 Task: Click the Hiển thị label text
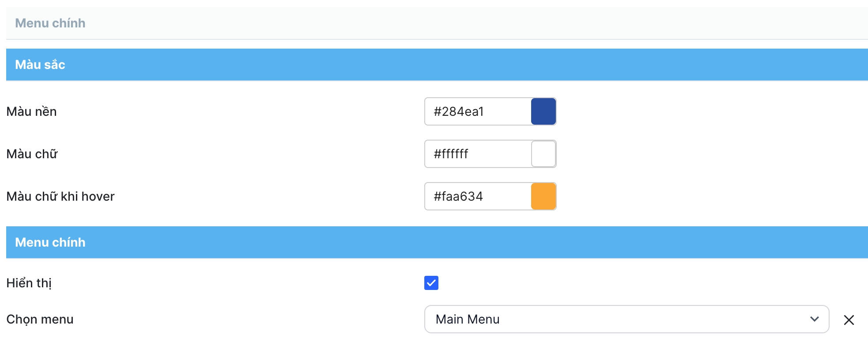tap(29, 283)
